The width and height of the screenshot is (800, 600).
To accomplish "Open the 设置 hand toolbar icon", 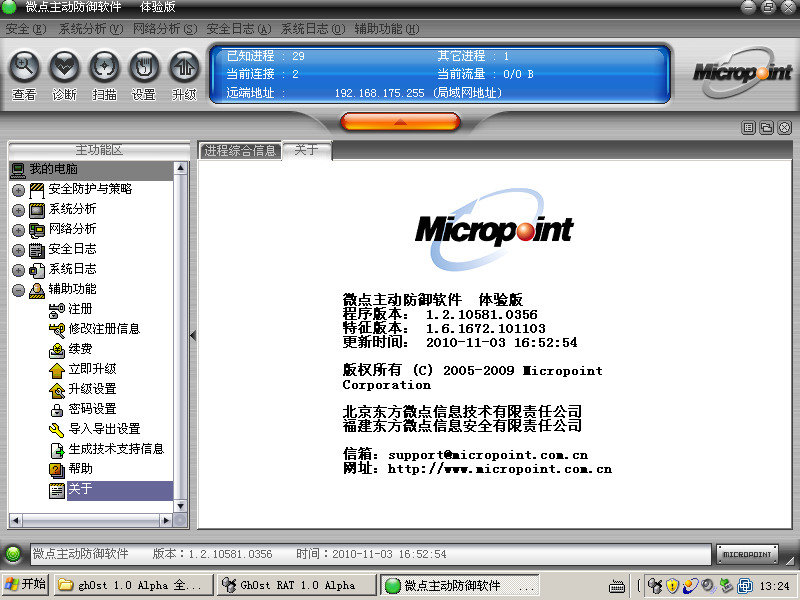I will coord(144,67).
